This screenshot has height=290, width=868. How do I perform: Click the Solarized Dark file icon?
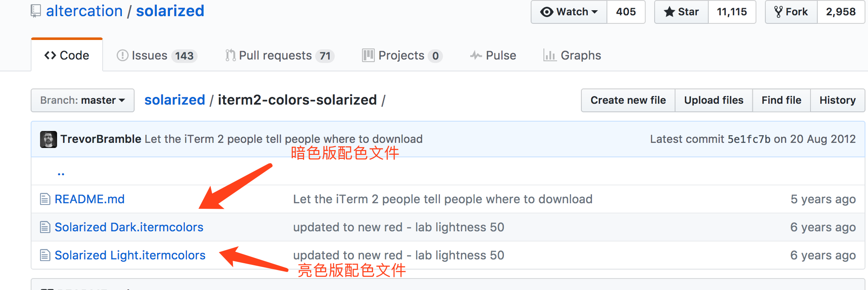click(45, 227)
